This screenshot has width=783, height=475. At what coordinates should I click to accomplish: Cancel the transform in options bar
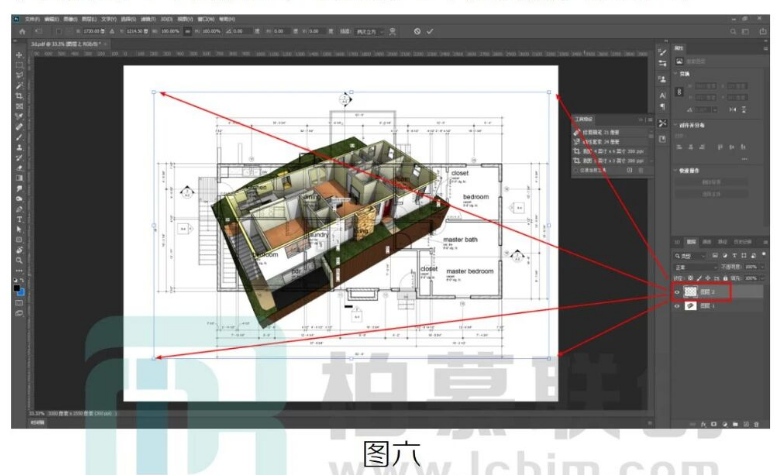tap(417, 31)
